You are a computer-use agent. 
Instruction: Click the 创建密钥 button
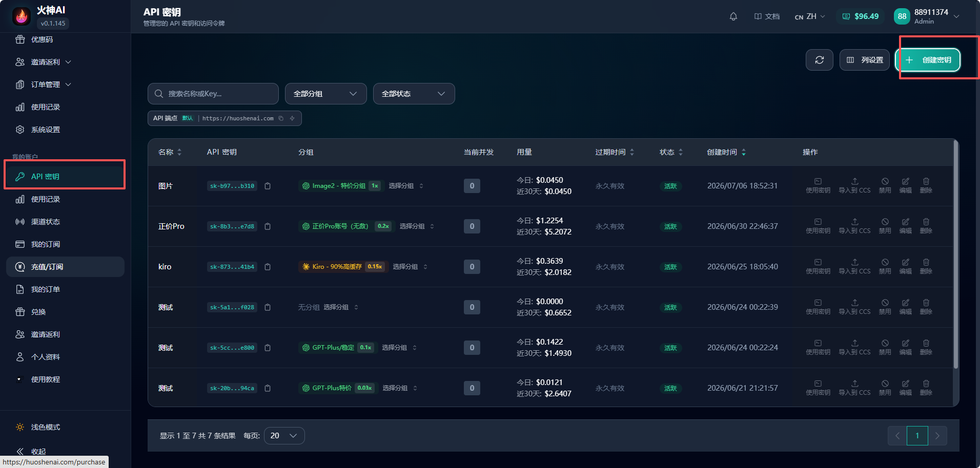928,60
